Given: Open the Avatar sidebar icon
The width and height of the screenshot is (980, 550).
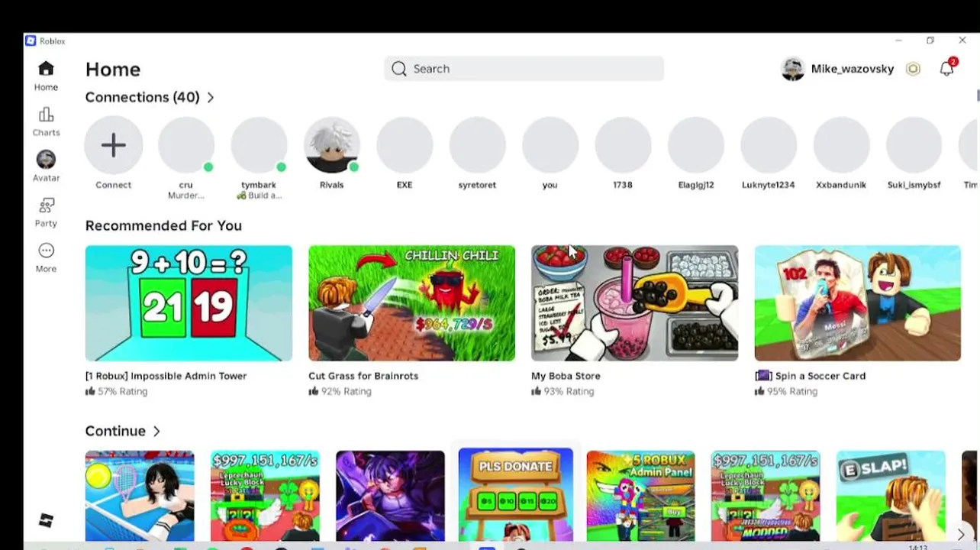Looking at the screenshot, I should 46,160.
